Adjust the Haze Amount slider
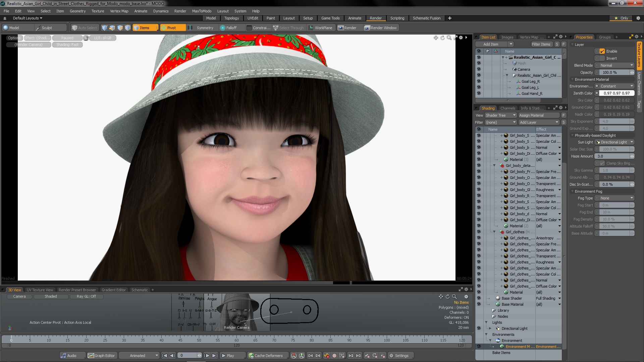The image size is (644, 362). pyautogui.click(x=614, y=156)
